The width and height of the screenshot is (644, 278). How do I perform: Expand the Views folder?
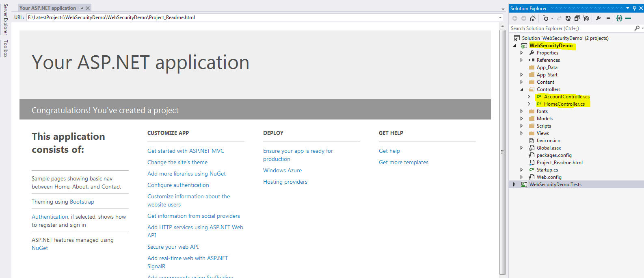522,133
